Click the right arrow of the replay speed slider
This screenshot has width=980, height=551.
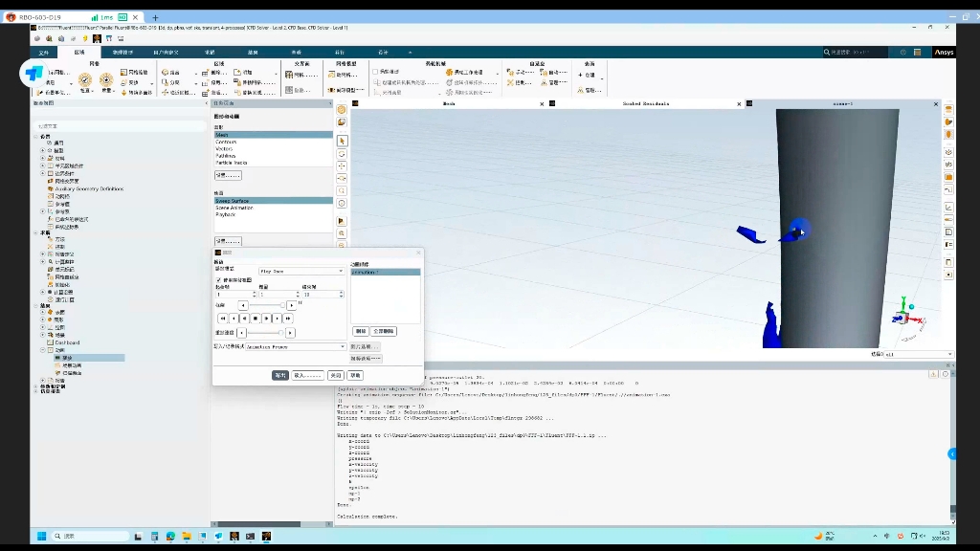(290, 333)
